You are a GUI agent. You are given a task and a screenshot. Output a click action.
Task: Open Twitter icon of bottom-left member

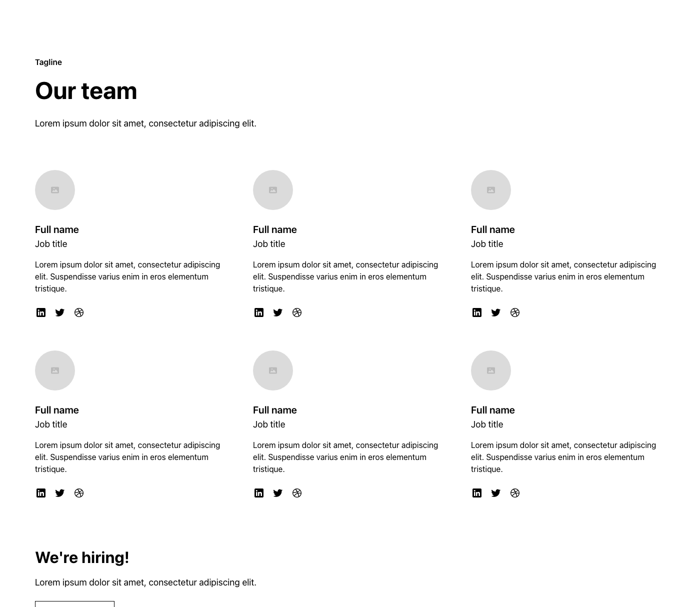point(60,493)
